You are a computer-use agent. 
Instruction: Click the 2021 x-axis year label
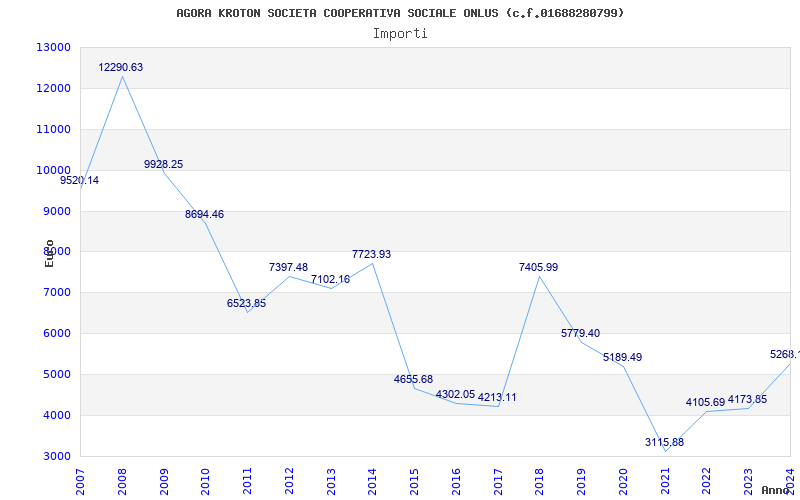pyautogui.click(x=665, y=482)
